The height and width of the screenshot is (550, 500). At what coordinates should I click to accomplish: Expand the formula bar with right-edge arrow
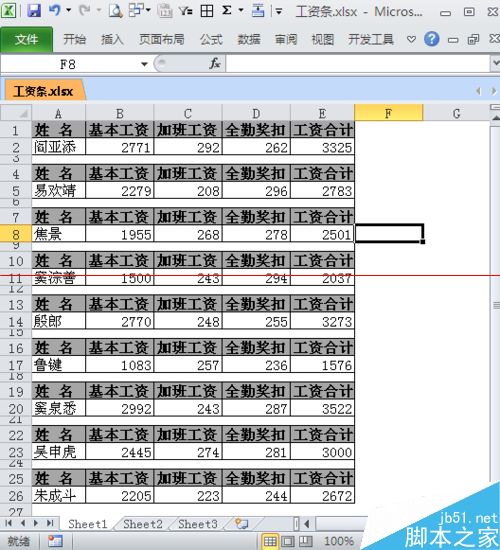tap(495, 64)
